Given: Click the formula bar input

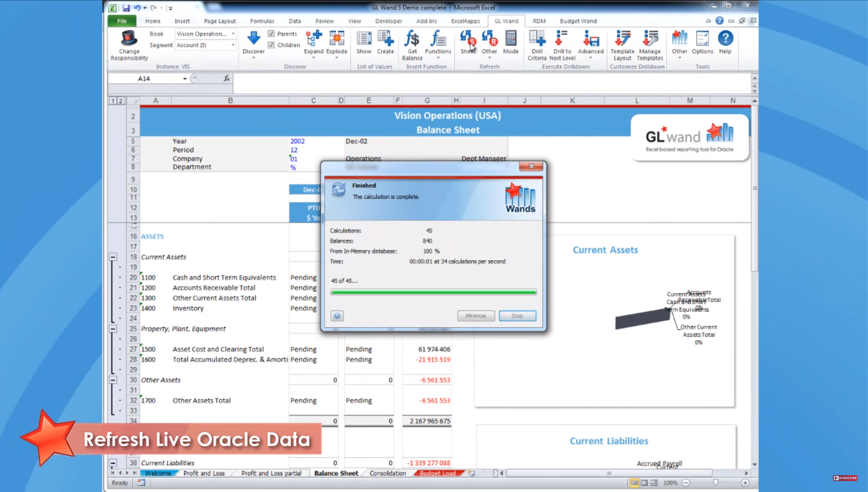Looking at the screenshot, I should pyautogui.click(x=491, y=83).
